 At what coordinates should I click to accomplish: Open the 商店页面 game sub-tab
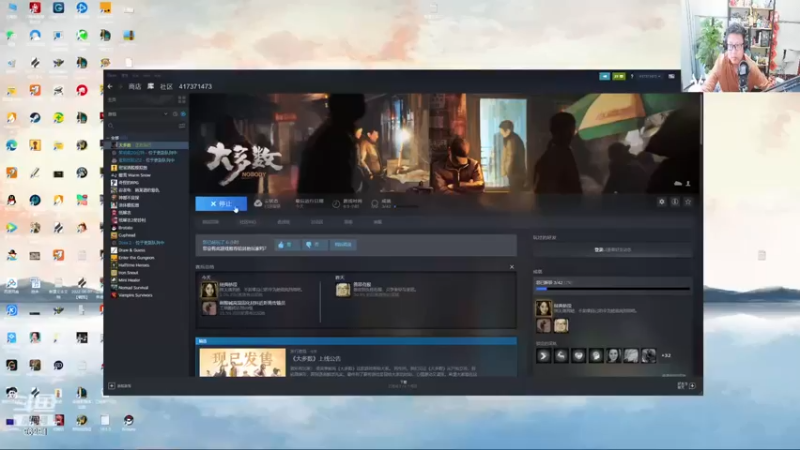click(211, 222)
